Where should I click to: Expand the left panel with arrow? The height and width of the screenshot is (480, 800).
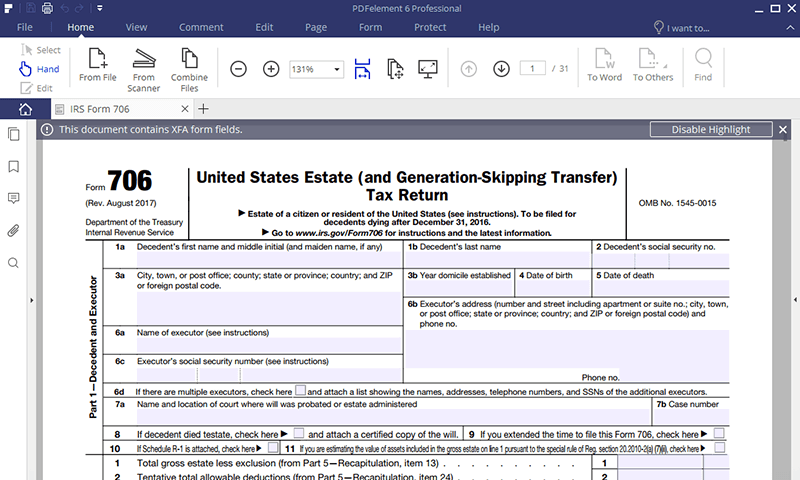click(32, 300)
